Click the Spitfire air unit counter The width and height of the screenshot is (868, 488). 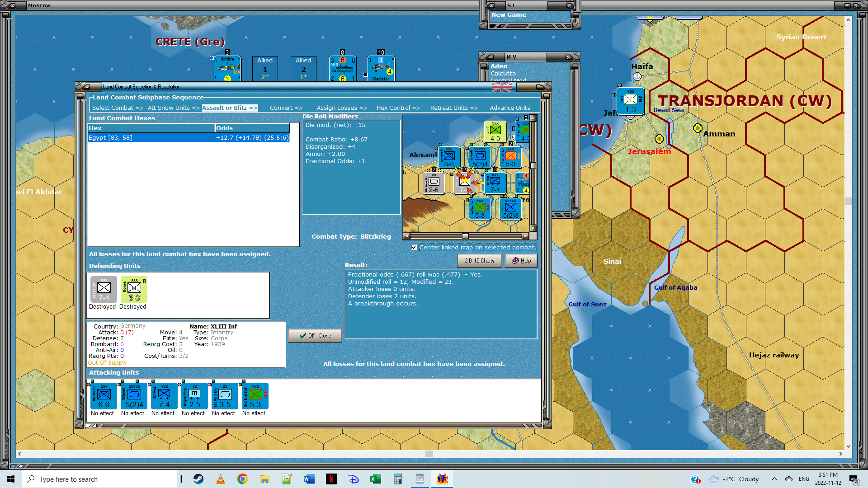(227, 69)
